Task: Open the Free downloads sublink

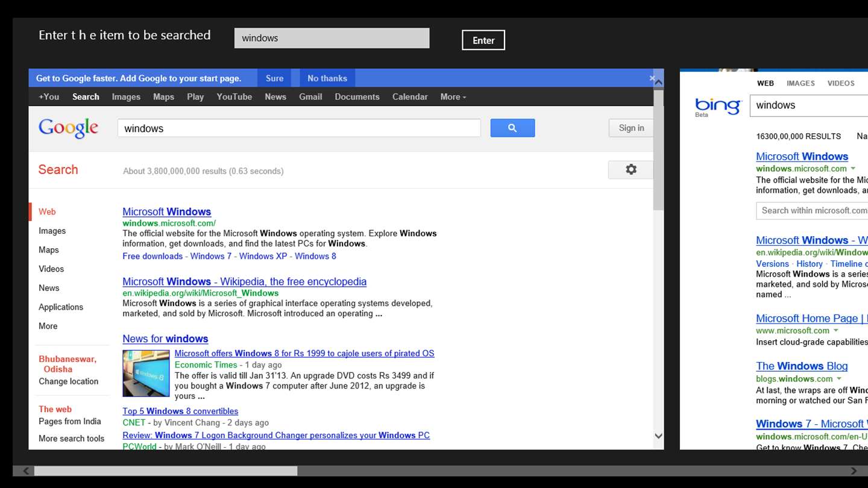Action: (153, 256)
